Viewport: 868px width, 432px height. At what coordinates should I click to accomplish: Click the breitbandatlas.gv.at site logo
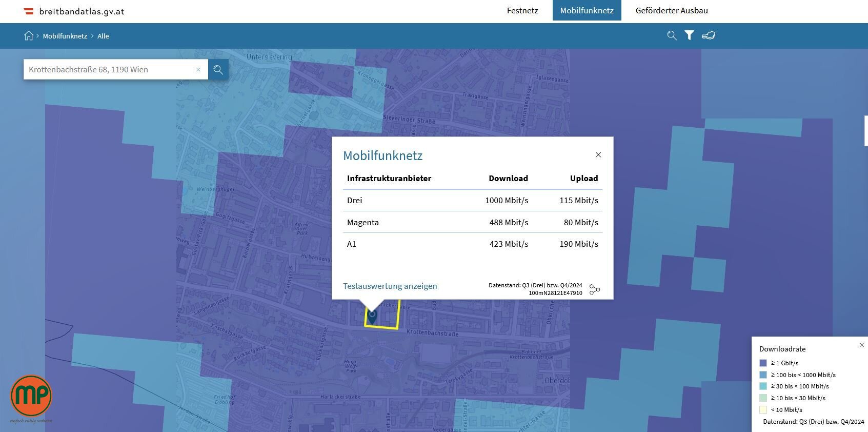(74, 11)
